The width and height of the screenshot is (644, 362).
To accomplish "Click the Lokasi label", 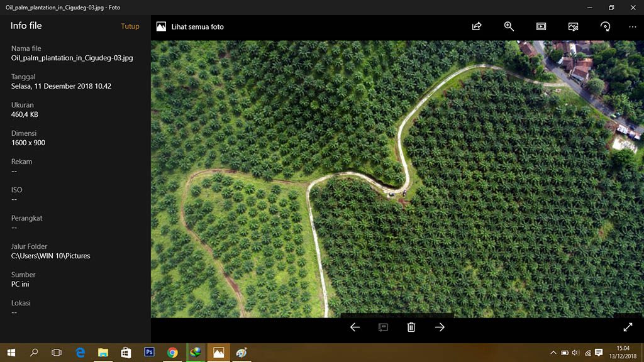I will tap(21, 303).
